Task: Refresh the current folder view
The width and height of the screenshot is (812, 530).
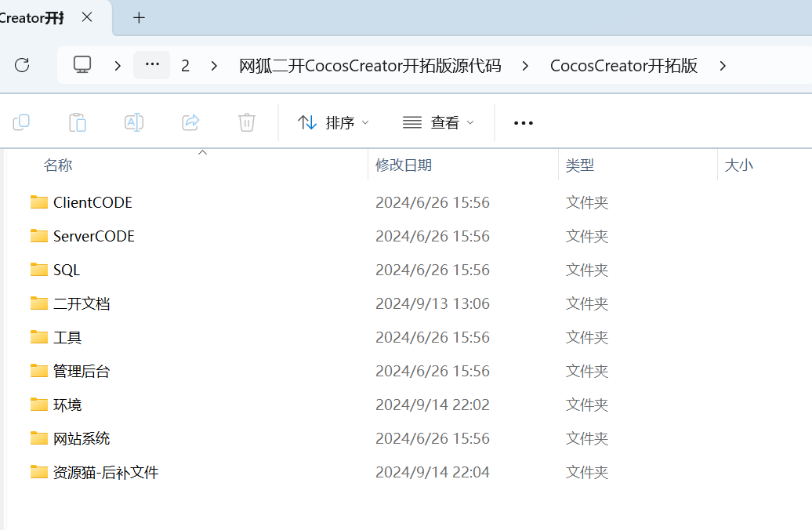Action: click(x=22, y=65)
